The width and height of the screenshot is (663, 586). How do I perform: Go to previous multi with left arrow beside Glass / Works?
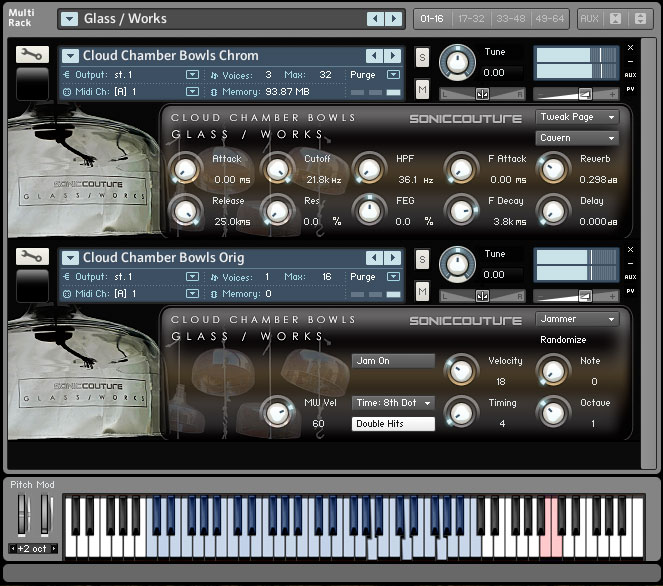point(375,19)
